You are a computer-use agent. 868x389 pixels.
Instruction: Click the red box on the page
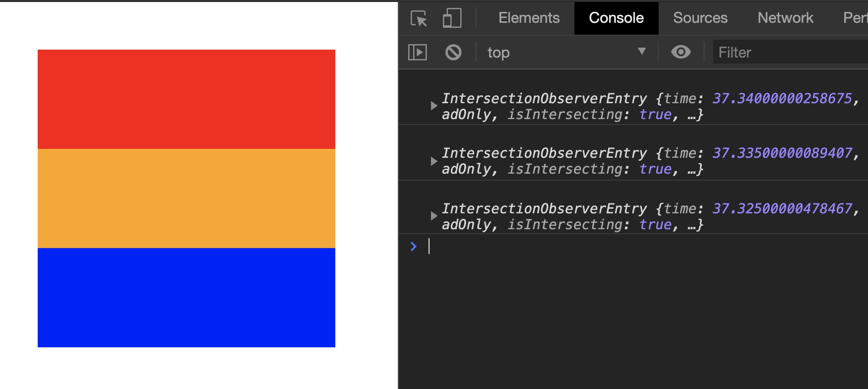pos(186,99)
